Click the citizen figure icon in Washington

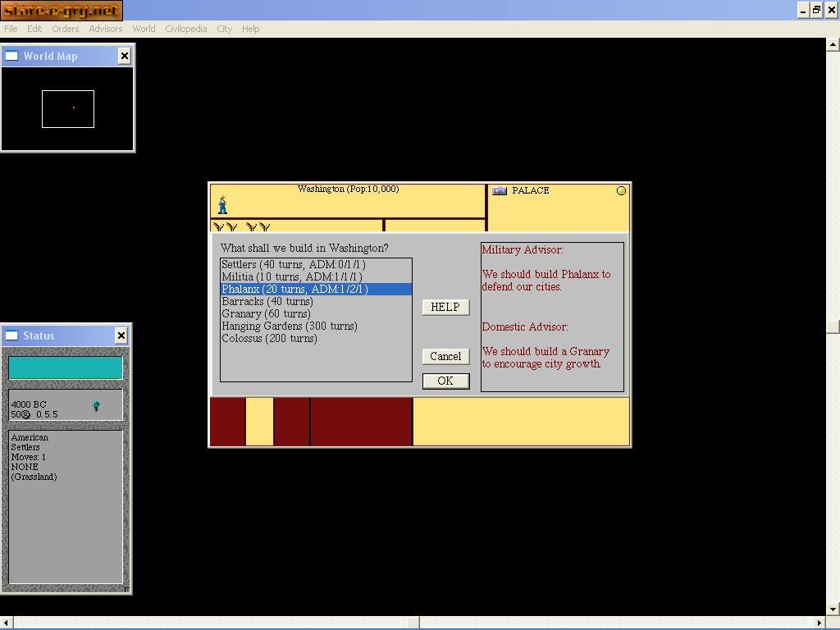[x=223, y=204]
